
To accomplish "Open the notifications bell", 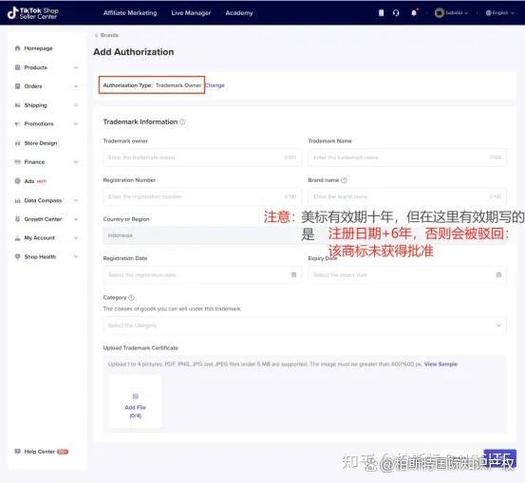I will (414, 13).
